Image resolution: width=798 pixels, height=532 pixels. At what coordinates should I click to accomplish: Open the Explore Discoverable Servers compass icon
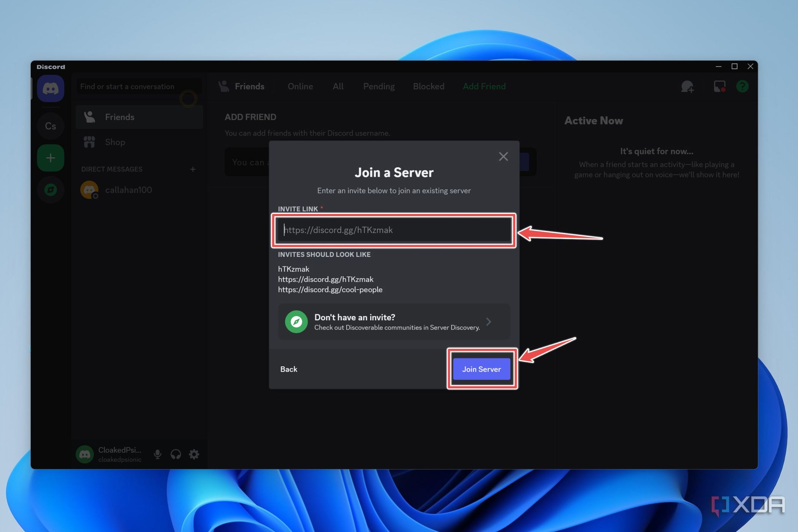coord(51,189)
